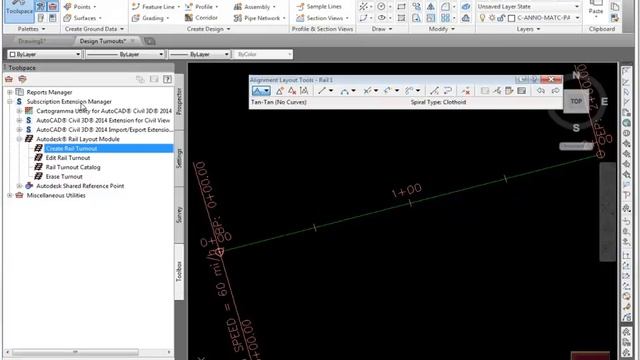
Task: Click the Toolspace ribbon button
Action: tap(19, 11)
